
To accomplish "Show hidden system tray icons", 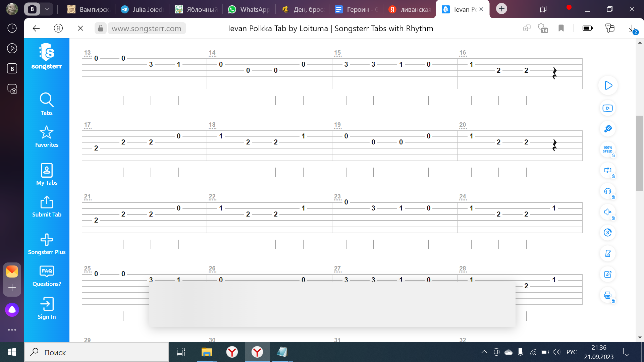I will 484,352.
